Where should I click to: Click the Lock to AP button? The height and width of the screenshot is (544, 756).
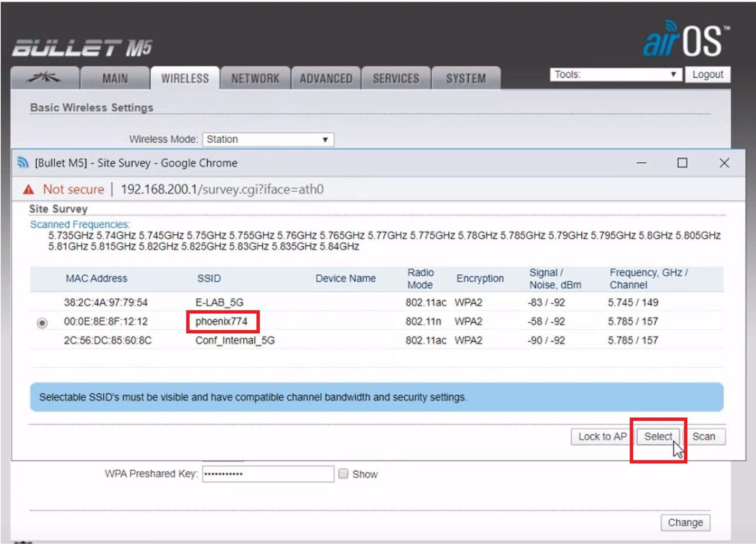point(602,437)
